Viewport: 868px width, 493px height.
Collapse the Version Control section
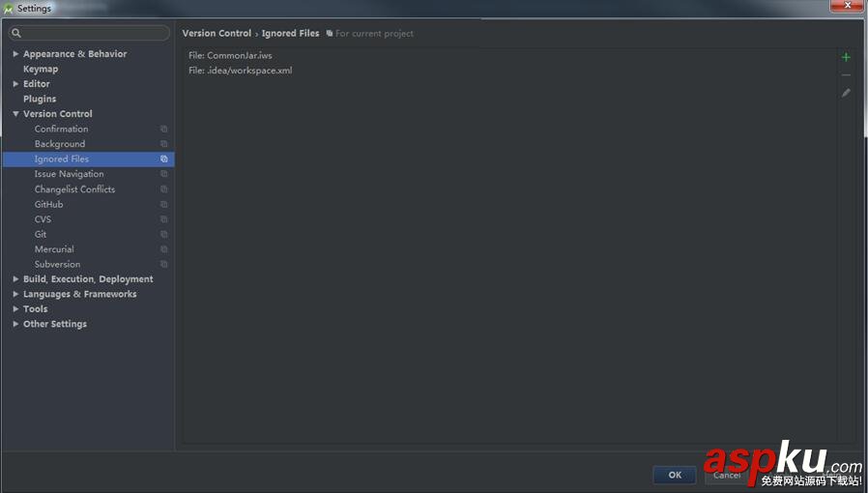[x=15, y=113]
